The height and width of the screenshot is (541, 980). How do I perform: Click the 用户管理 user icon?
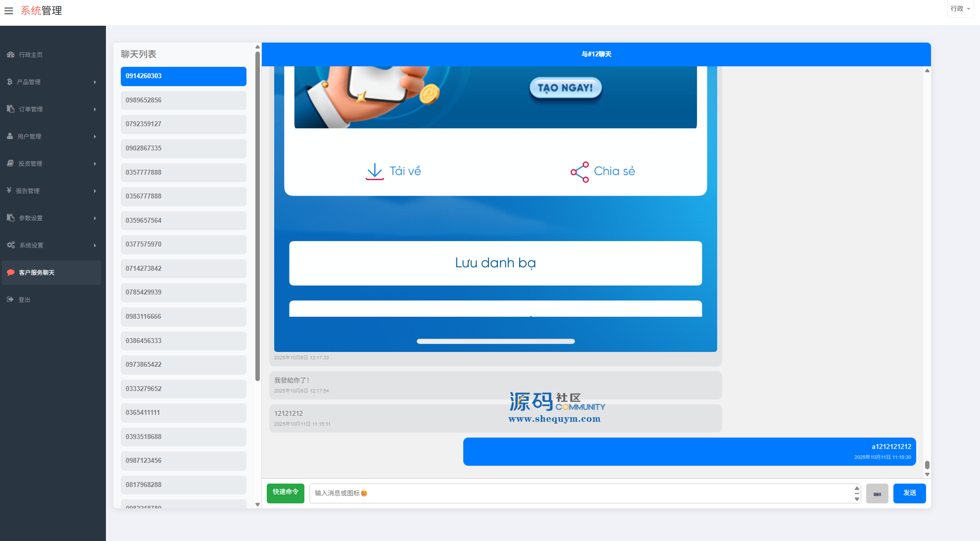tap(10, 136)
